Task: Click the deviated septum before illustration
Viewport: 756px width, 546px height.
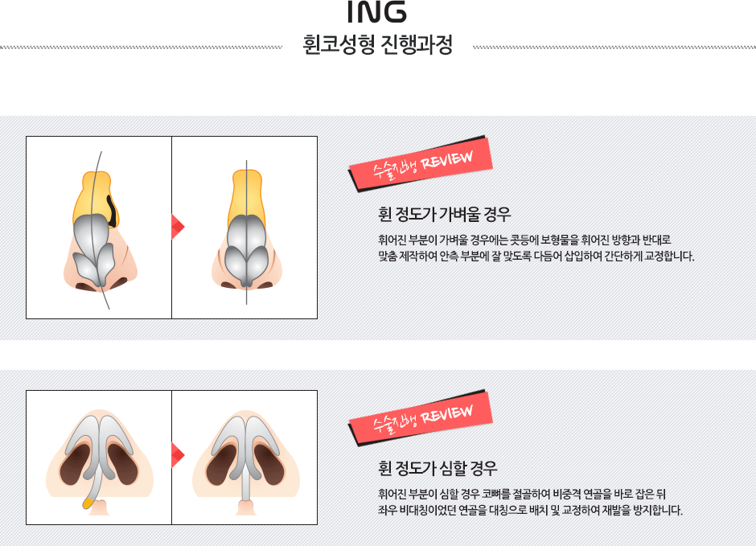Action: (x=100, y=462)
